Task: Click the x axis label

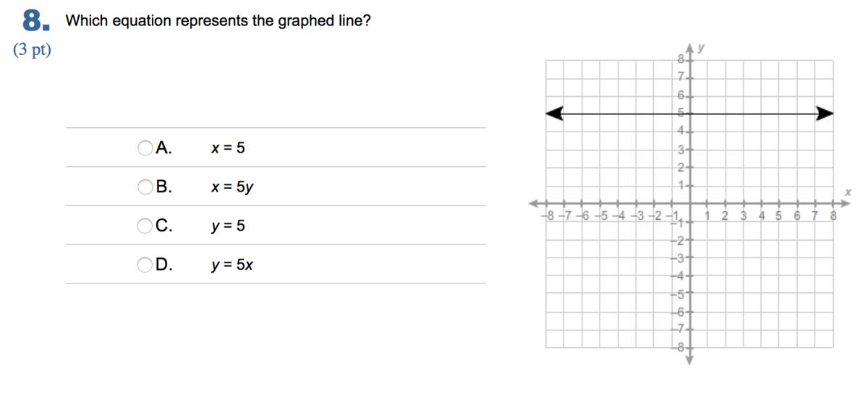Action: click(848, 191)
